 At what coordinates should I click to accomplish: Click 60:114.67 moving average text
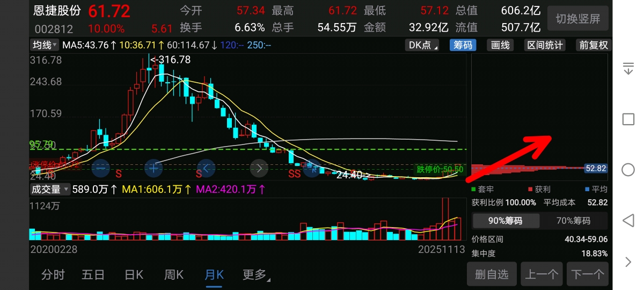(192, 46)
